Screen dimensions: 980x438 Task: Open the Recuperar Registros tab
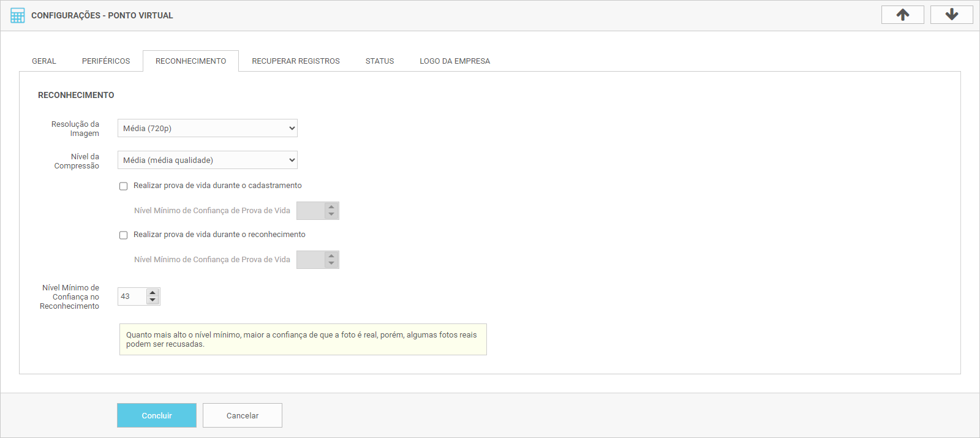click(x=296, y=61)
